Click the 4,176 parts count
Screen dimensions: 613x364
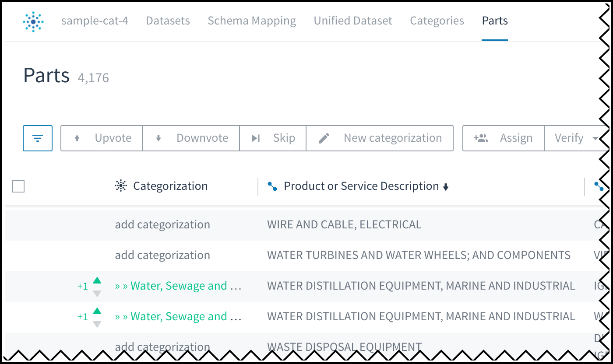[93, 78]
